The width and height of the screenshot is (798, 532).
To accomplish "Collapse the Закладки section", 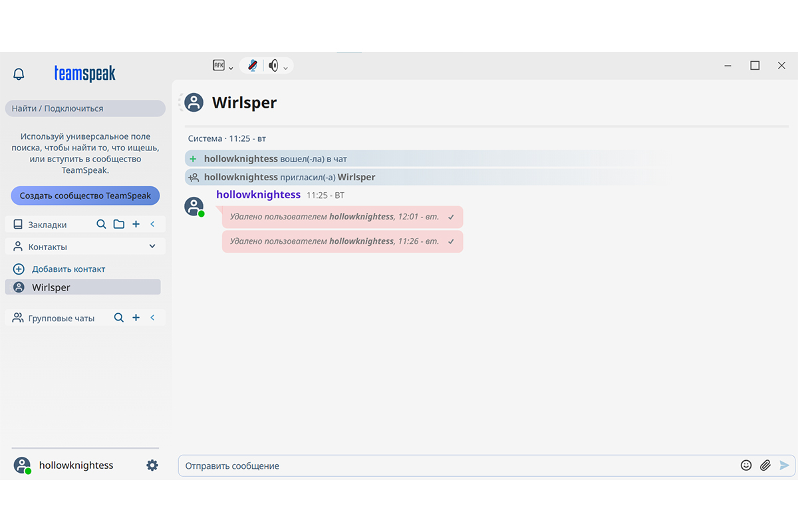I will pos(152,224).
